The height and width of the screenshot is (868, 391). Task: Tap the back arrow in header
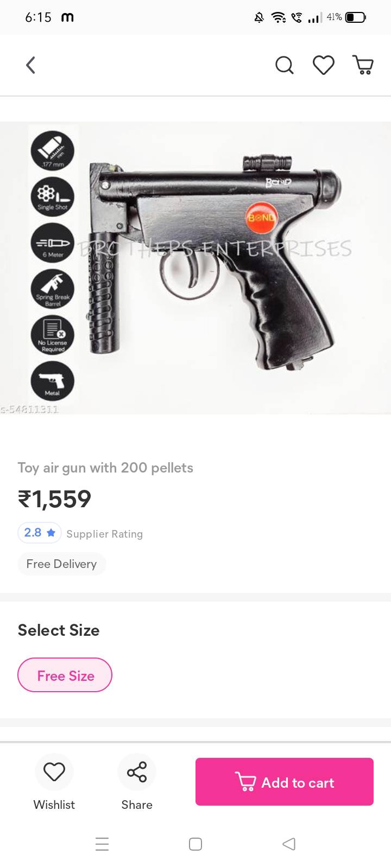point(30,65)
